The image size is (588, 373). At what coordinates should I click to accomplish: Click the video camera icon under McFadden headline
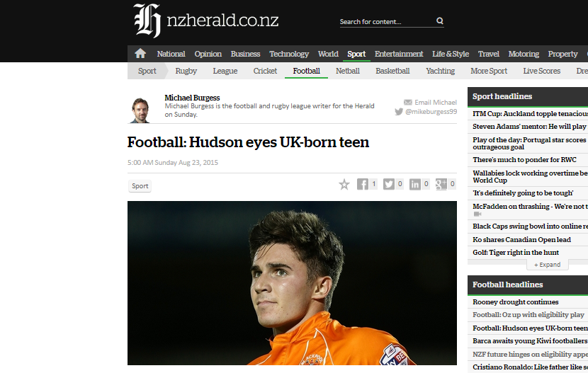[x=477, y=214]
